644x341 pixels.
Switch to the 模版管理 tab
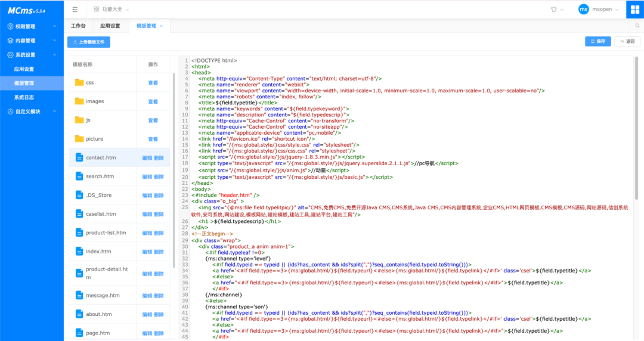pyautogui.click(x=146, y=26)
